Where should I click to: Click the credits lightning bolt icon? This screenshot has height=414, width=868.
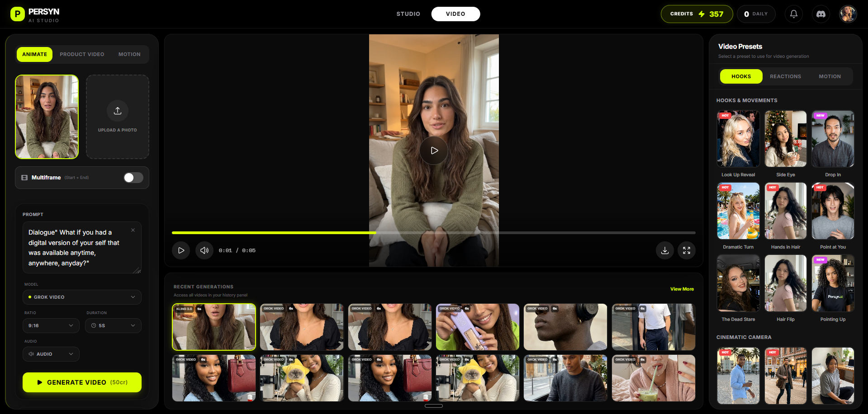(702, 14)
